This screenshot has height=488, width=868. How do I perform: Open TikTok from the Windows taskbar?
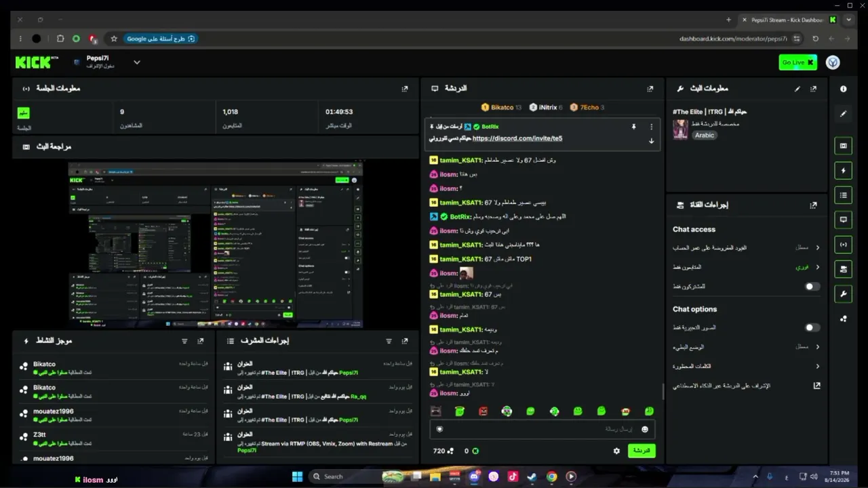coord(513,476)
